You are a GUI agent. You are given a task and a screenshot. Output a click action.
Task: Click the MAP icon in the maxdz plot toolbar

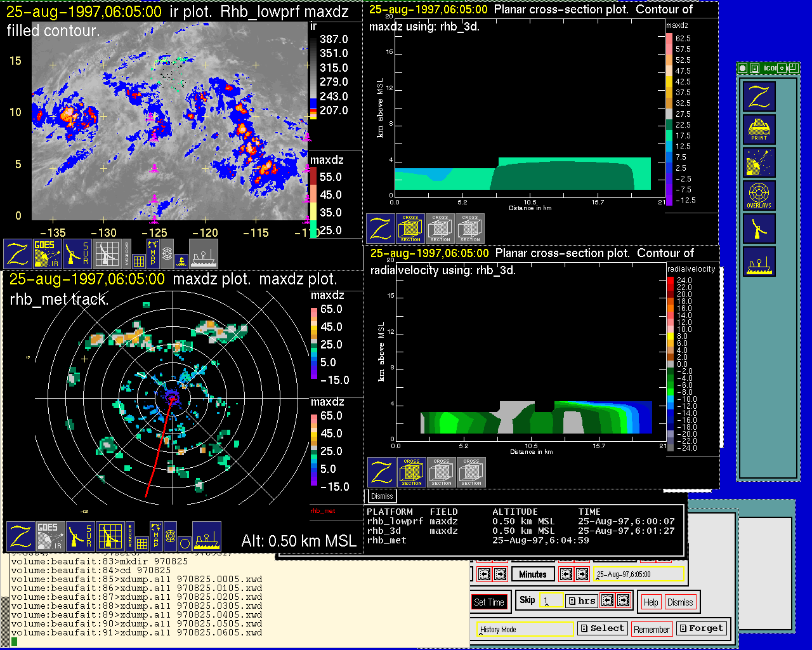pyautogui.click(x=156, y=536)
